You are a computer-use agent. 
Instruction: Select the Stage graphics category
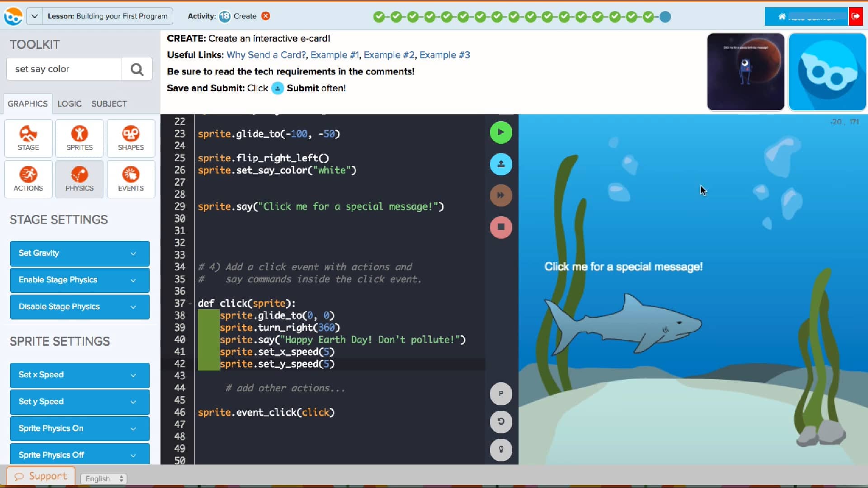28,138
